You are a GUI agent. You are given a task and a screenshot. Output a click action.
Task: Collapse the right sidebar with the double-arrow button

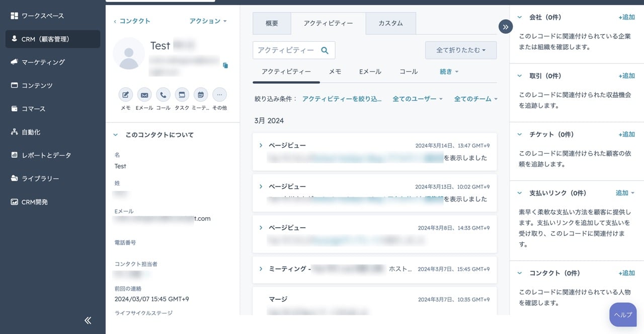coord(506,27)
